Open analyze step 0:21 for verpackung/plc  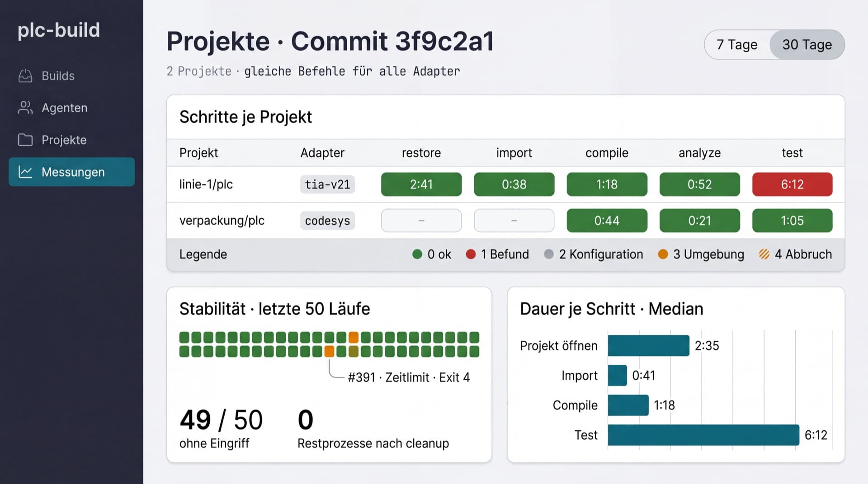click(699, 221)
